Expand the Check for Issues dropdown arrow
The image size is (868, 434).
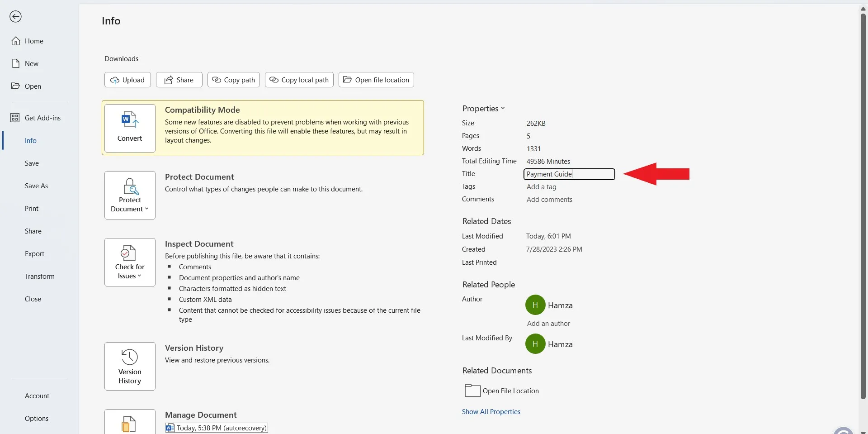(x=140, y=276)
